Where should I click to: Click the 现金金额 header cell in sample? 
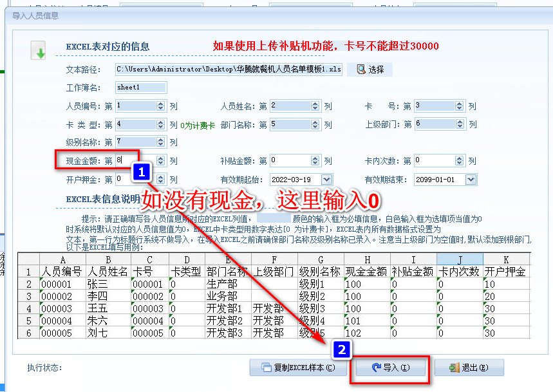point(366,272)
